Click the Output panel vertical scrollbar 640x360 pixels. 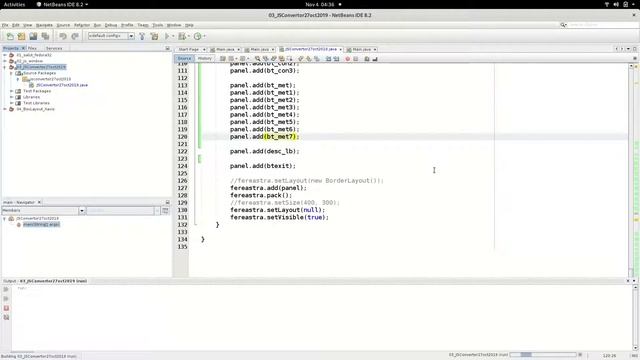coord(635,318)
